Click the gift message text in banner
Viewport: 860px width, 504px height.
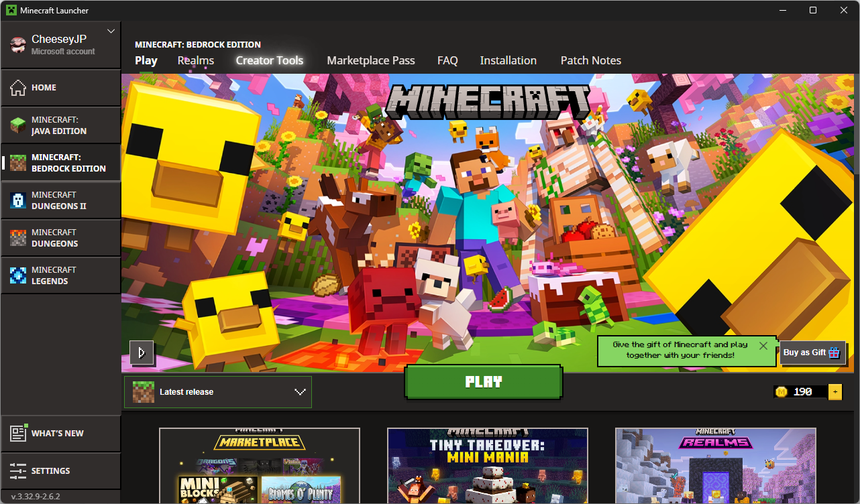click(680, 350)
